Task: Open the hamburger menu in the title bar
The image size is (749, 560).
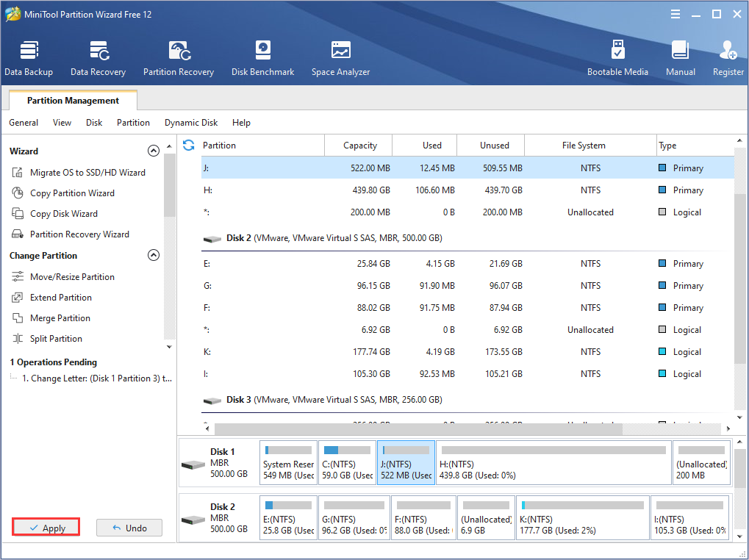Action: 675,14
